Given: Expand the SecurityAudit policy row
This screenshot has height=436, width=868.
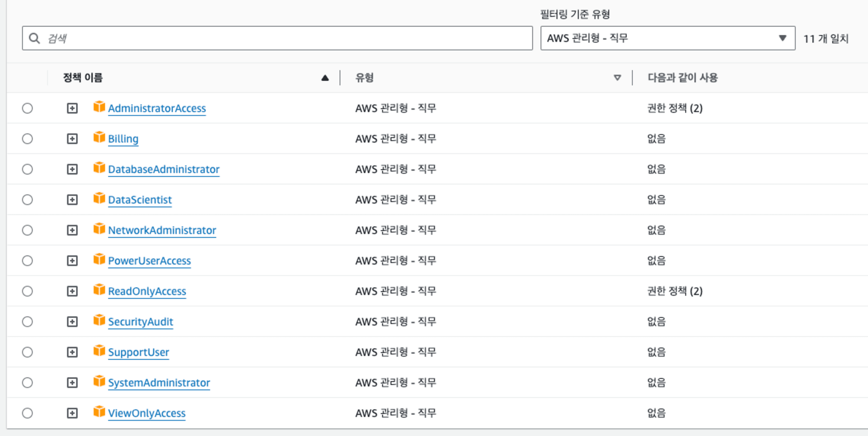Looking at the screenshot, I should tap(72, 322).
